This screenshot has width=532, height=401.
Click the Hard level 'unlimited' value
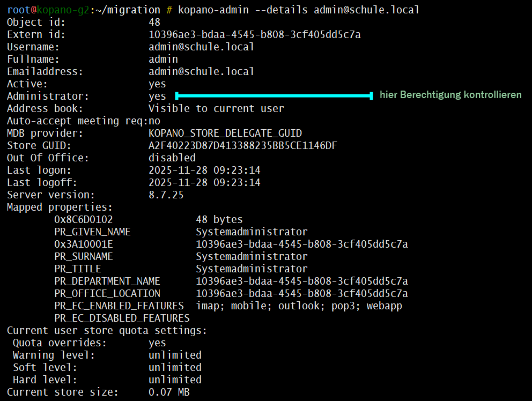tap(175, 380)
